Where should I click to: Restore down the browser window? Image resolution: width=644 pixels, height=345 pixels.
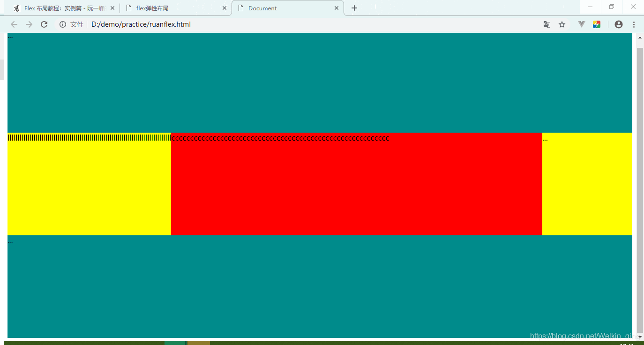(x=612, y=7)
